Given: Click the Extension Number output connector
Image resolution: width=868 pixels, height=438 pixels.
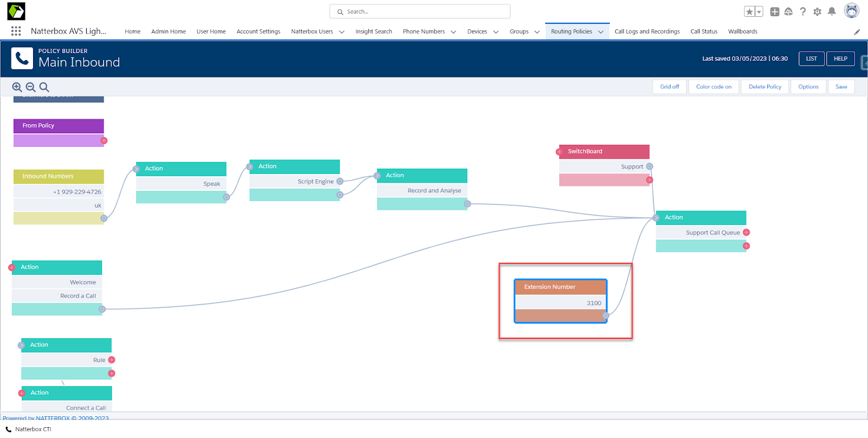Looking at the screenshot, I should click(606, 315).
